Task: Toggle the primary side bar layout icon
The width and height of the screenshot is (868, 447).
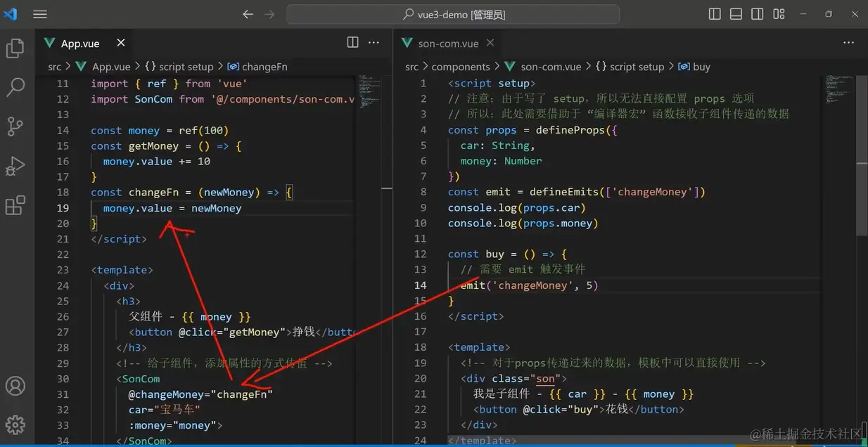Action: coord(715,14)
